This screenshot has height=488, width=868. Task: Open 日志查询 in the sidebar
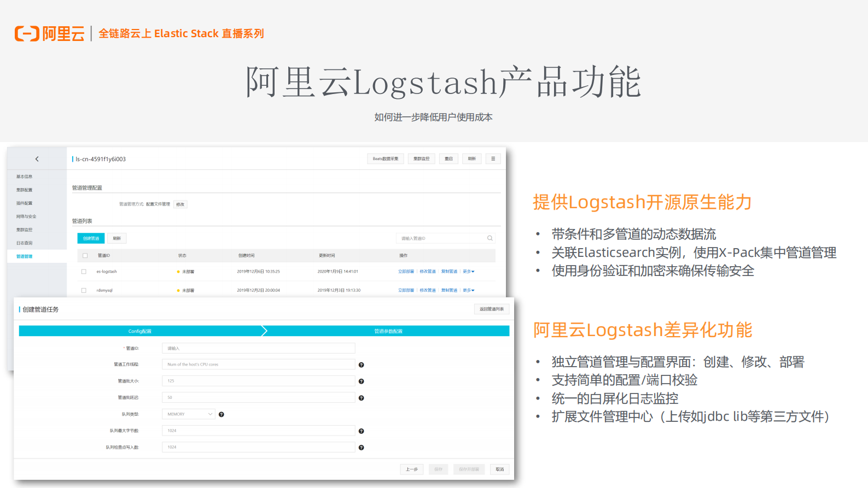(24, 243)
